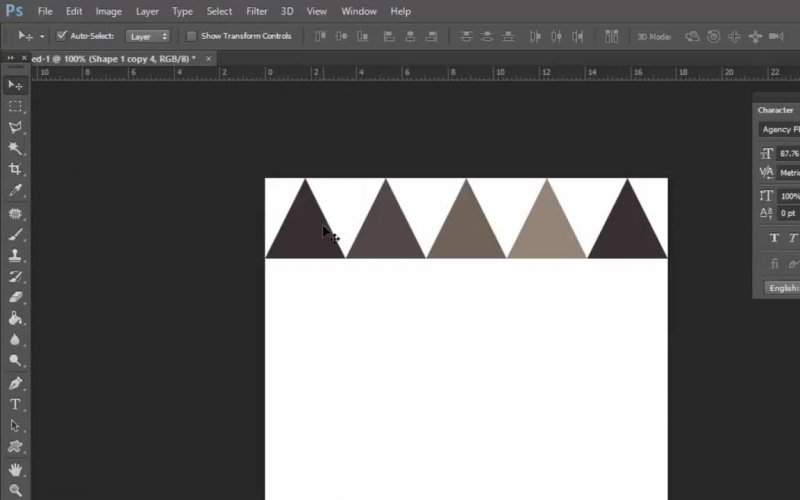Select the Horizontal Type tool
The height and width of the screenshot is (500, 800).
coord(15,404)
